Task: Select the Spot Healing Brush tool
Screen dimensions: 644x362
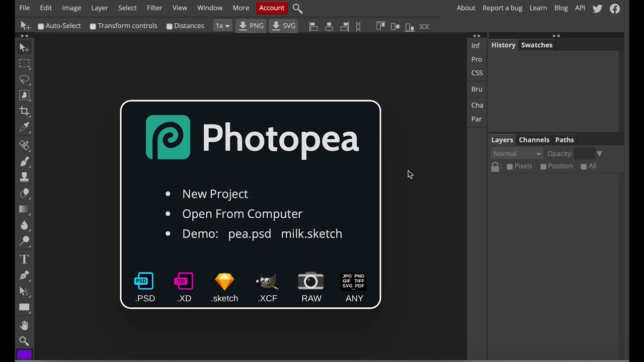Action: pyautogui.click(x=24, y=145)
